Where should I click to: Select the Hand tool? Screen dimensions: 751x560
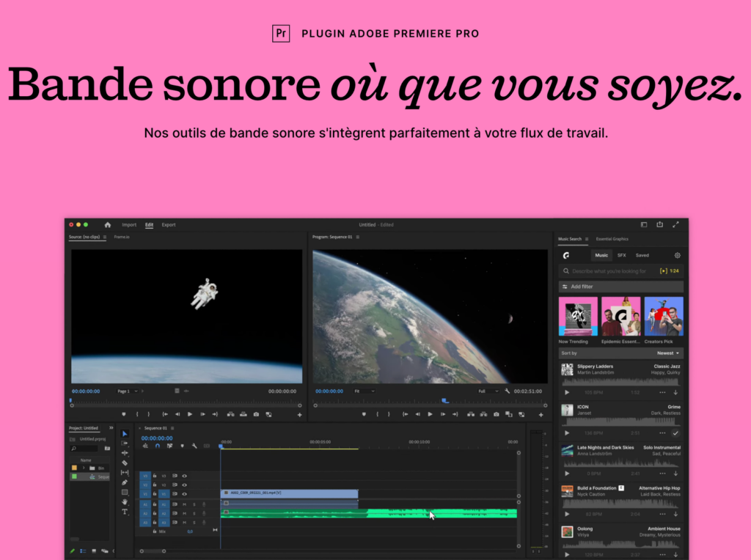[x=125, y=502]
